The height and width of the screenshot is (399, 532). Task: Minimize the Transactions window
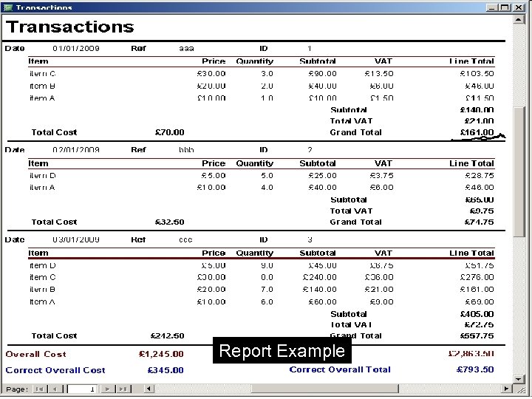point(491,7)
